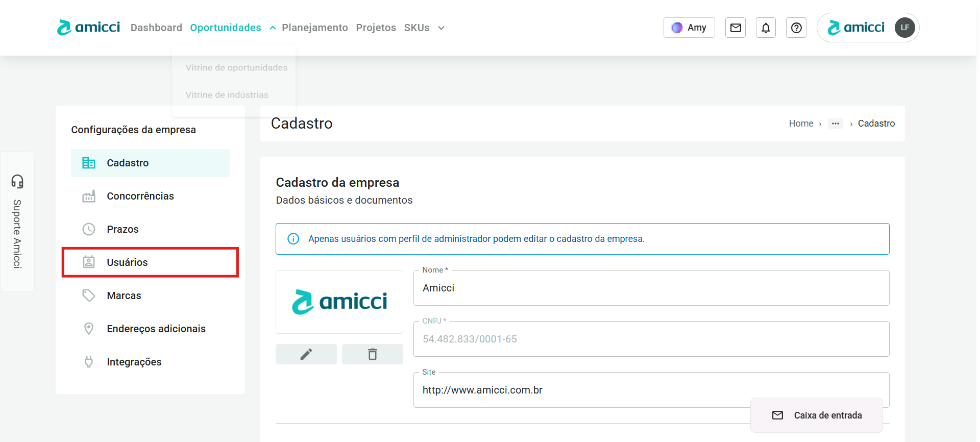Select Vitrine de oportunidades menu item
The image size is (980, 442).
[236, 67]
